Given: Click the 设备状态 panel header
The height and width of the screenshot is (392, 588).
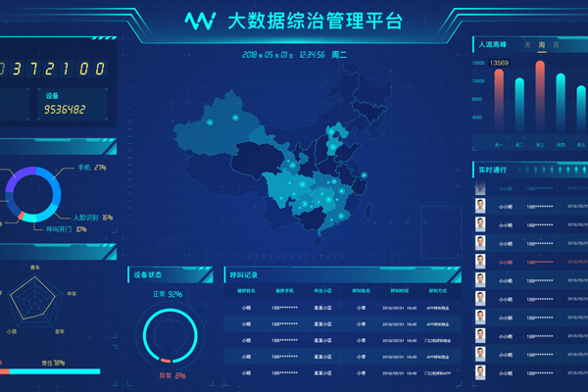Looking at the screenshot, I should [147, 275].
